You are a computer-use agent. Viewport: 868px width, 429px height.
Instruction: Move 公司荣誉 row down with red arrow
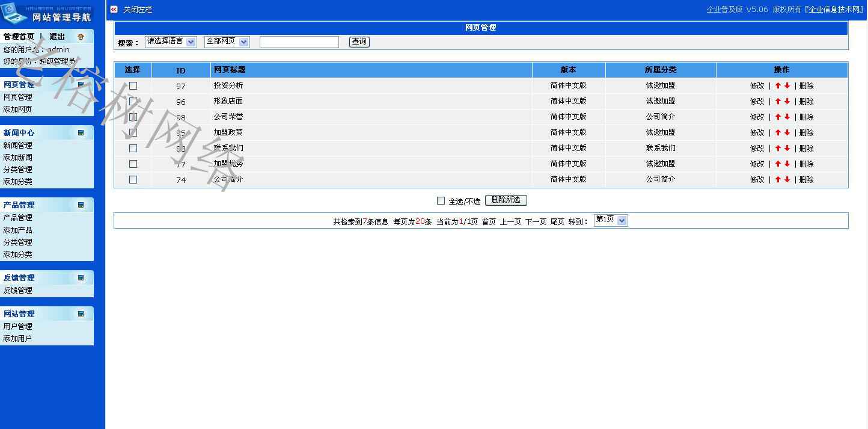pos(787,117)
